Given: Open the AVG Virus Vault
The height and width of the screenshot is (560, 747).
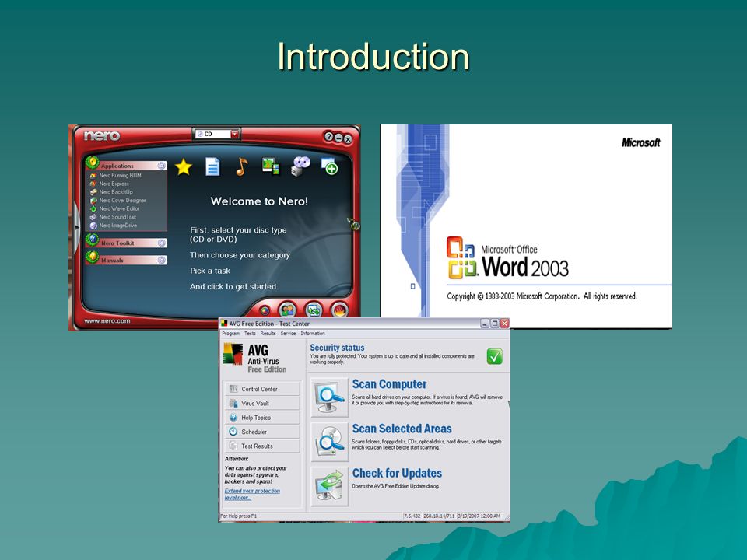Looking at the screenshot, I should [x=262, y=404].
